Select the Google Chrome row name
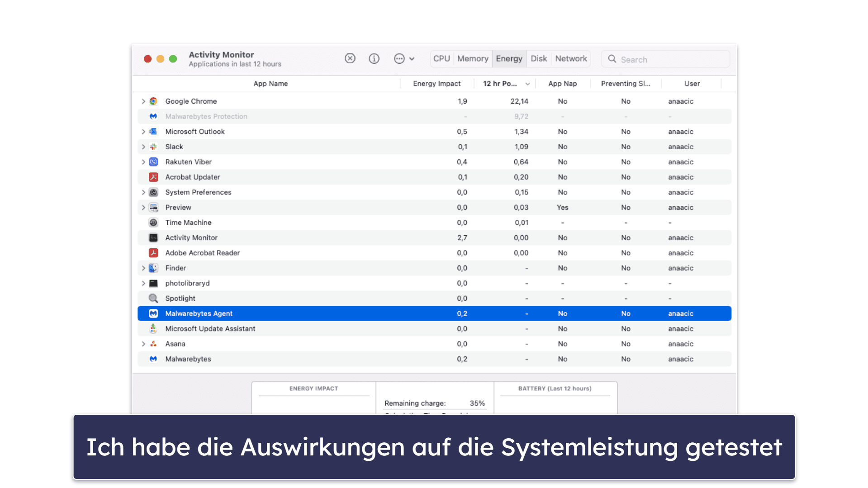The width and height of the screenshot is (868, 488). (191, 101)
